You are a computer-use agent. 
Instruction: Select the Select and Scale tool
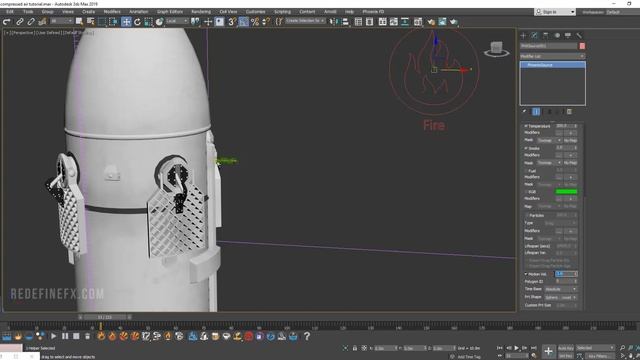[149, 22]
